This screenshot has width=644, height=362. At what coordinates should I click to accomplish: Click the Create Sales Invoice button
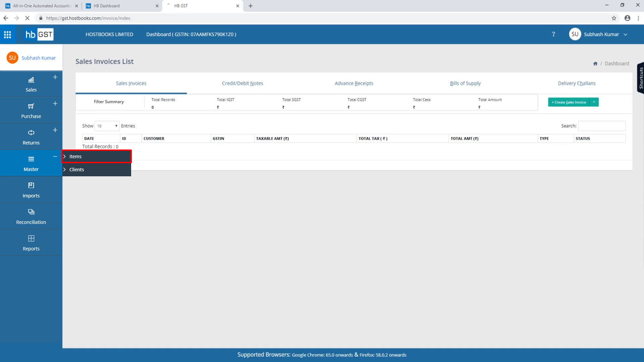569,102
